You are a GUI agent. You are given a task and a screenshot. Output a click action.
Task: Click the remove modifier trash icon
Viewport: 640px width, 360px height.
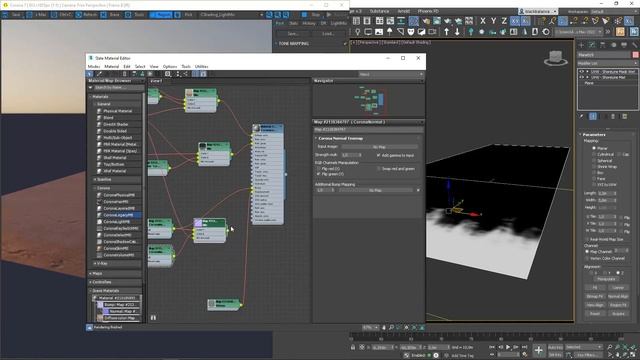pos(613,116)
